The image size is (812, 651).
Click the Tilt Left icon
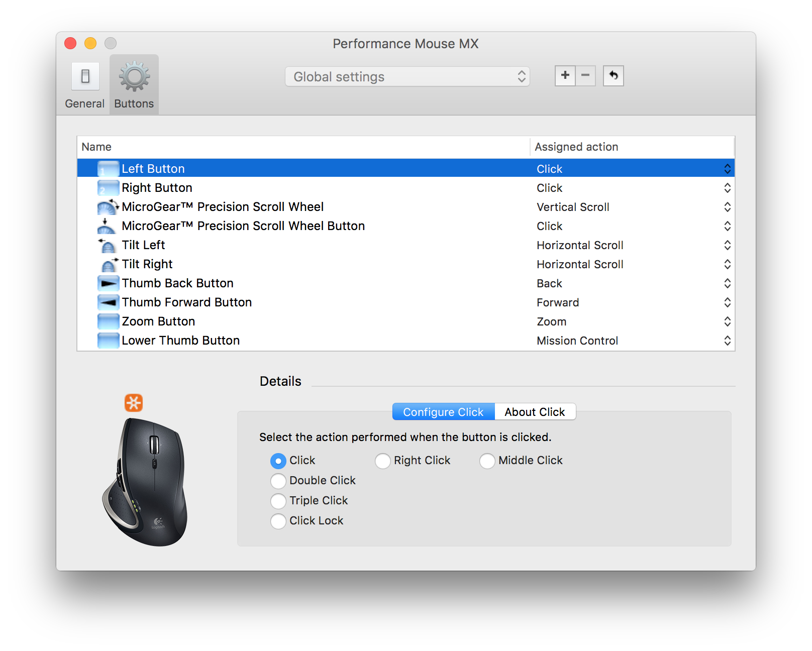click(x=107, y=245)
